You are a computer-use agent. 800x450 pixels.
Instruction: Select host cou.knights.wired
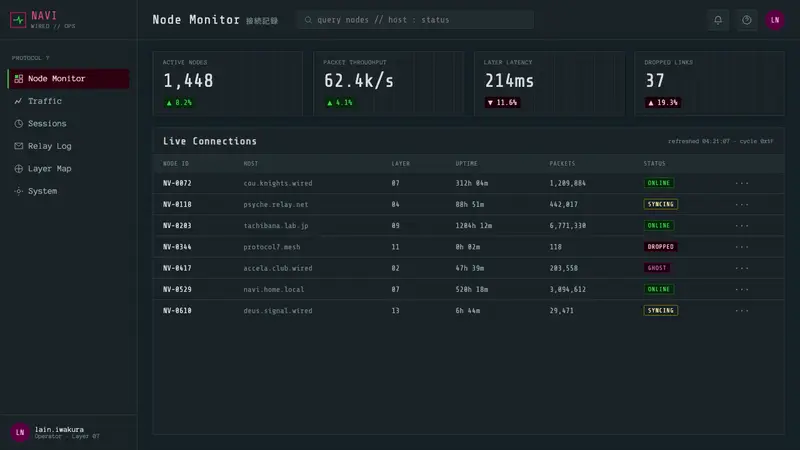[x=278, y=183]
